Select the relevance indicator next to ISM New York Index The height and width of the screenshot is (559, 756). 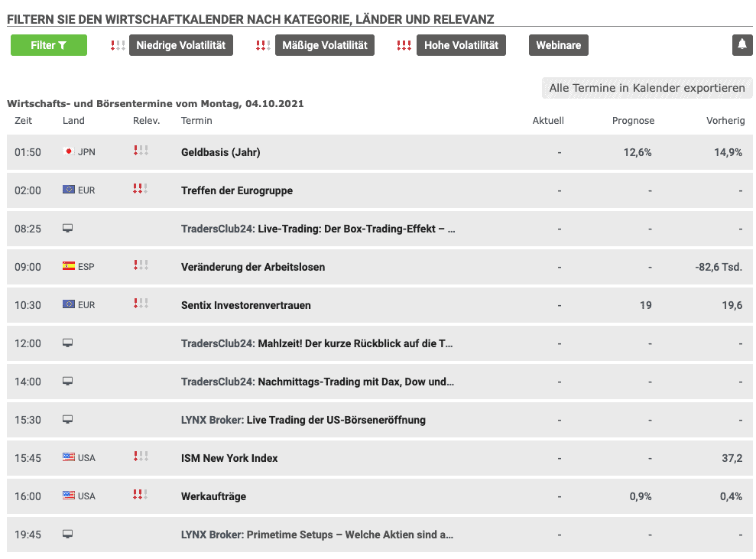tap(140, 457)
